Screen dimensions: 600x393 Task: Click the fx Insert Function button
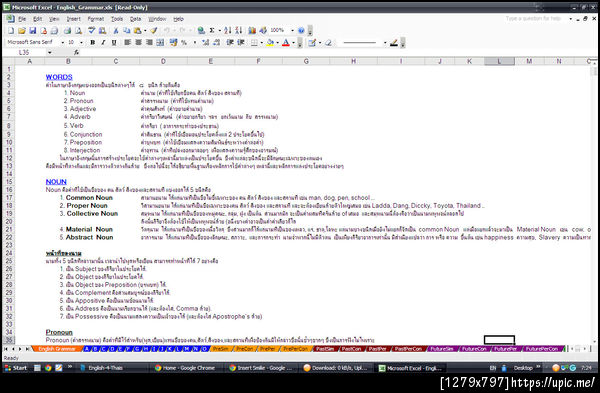[x=76, y=52]
